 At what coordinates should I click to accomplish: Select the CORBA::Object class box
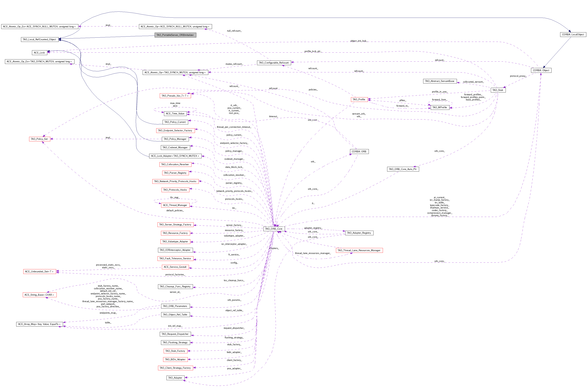click(x=541, y=70)
